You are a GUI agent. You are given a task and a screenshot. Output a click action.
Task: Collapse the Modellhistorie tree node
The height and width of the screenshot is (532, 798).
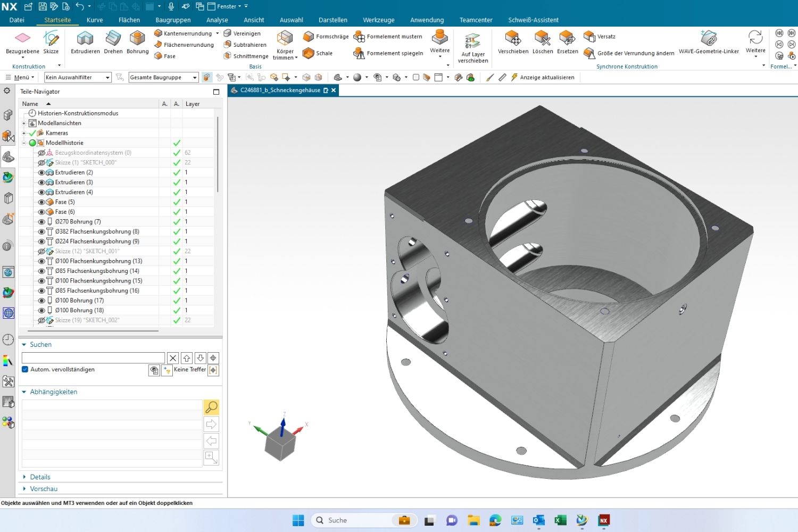tap(24, 143)
